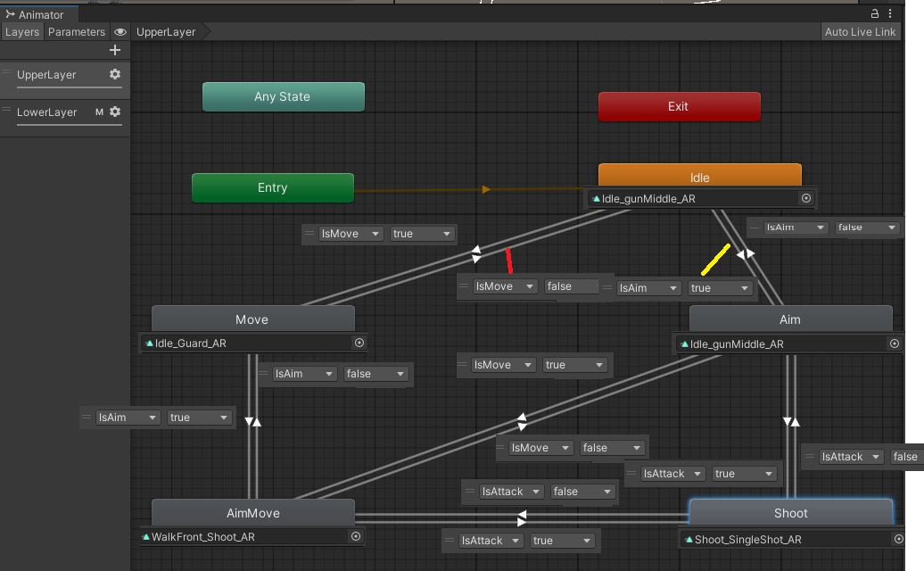Grab the drag handle of UpperLayer row
The width and height of the screenshot is (924, 571).
click(6, 72)
